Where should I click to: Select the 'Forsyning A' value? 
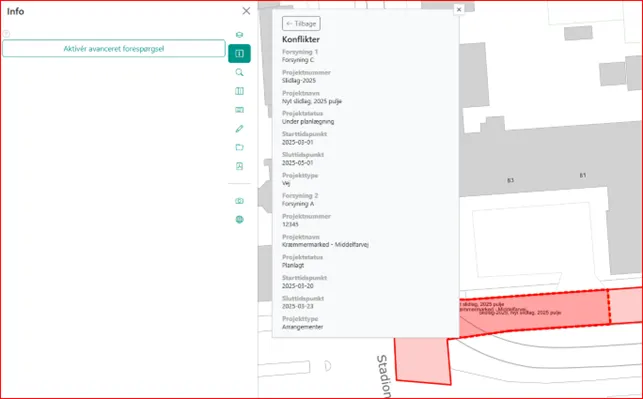pos(298,204)
